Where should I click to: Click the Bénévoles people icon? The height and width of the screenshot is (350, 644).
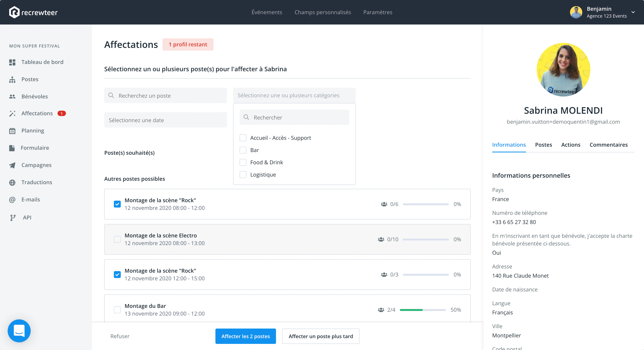click(12, 96)
